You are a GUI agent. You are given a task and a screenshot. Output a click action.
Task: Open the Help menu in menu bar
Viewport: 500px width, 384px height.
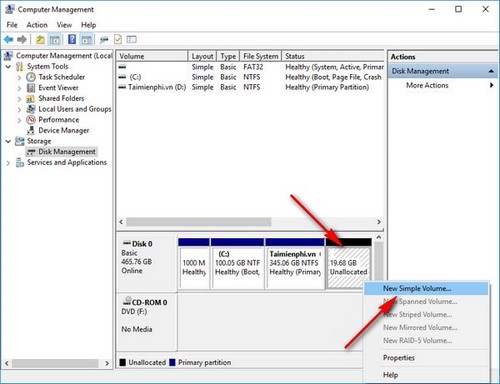(88, 25)
